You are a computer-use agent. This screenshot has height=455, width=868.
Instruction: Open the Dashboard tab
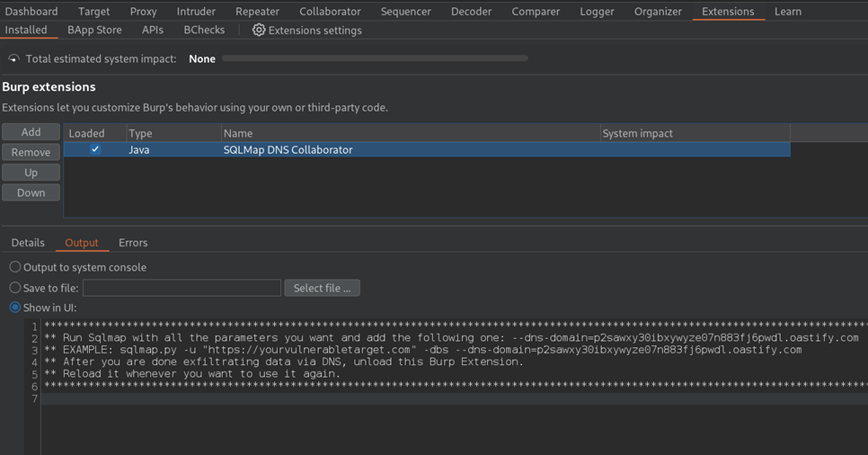coord(31,11)
